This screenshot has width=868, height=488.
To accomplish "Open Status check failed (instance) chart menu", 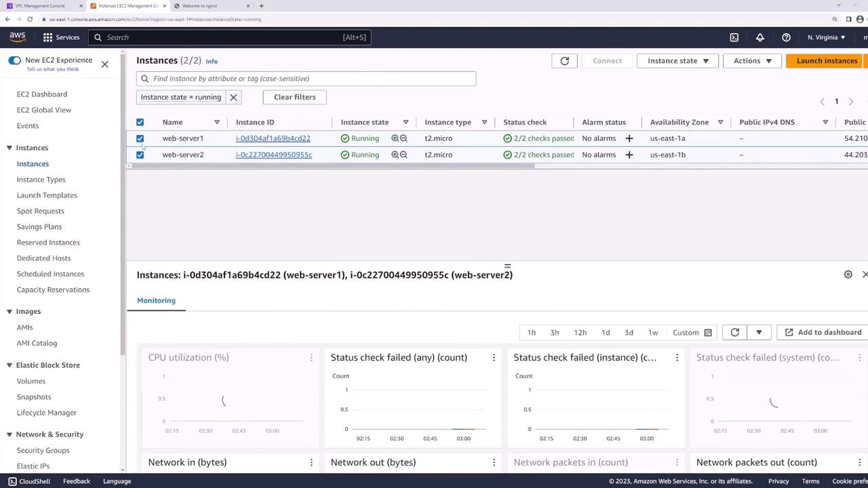I will (x=677, y=357).
